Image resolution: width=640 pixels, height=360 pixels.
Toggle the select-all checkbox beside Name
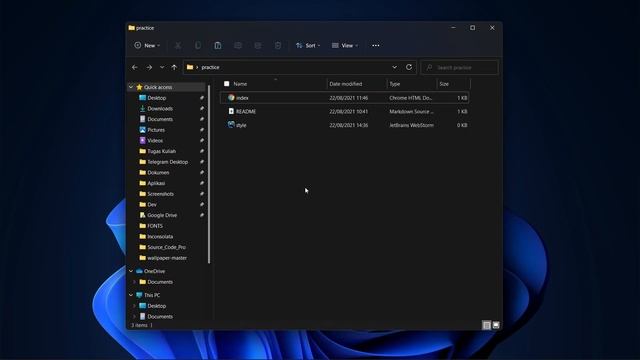[227, 84]
